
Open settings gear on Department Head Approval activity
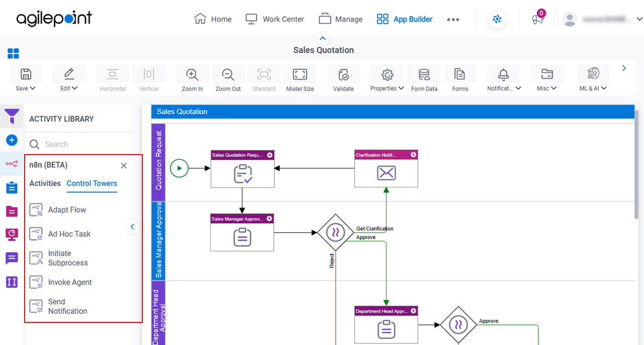click(414, 311)
